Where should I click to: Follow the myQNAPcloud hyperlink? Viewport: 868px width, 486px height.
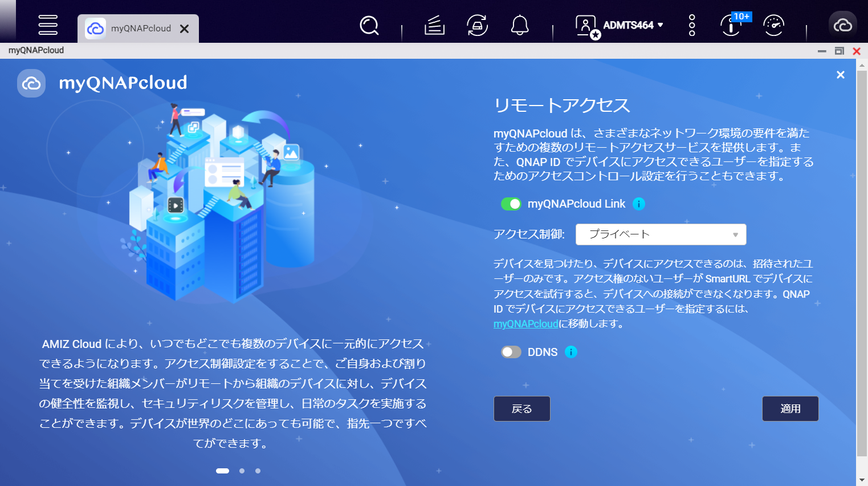pos(525,323)
